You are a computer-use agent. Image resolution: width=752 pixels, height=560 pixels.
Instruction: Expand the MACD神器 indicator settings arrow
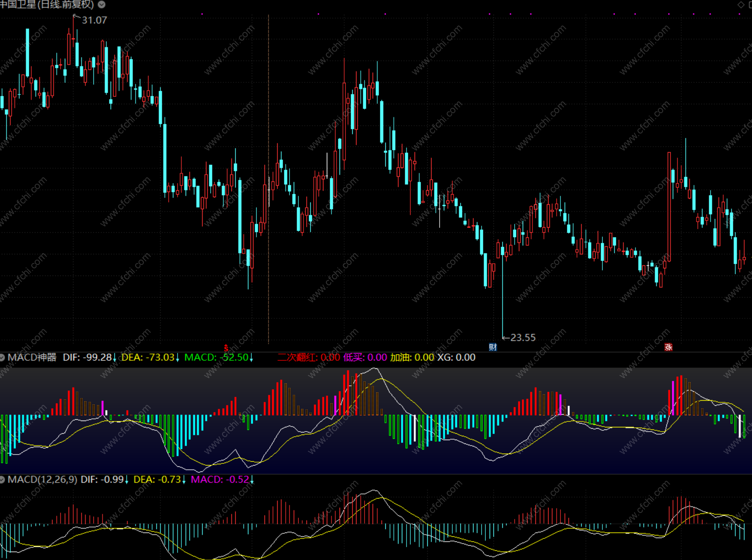pyautogui.click(x=3, y=357)
